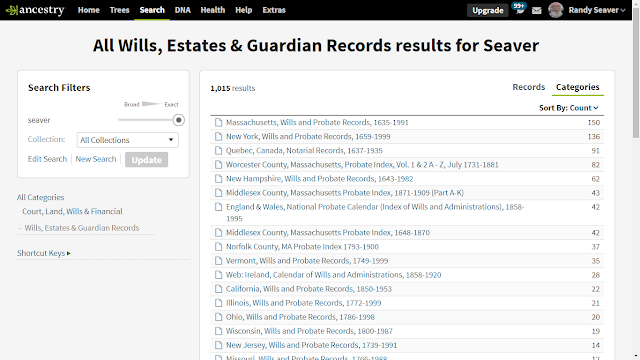
Task: Switch to the Records tab
Action: [x=529, y=87]
